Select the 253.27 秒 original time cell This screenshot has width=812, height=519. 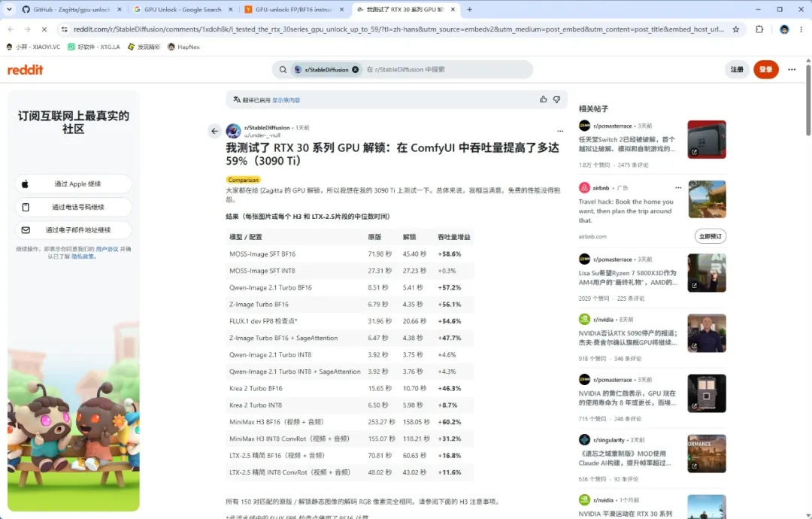point(381,422)
